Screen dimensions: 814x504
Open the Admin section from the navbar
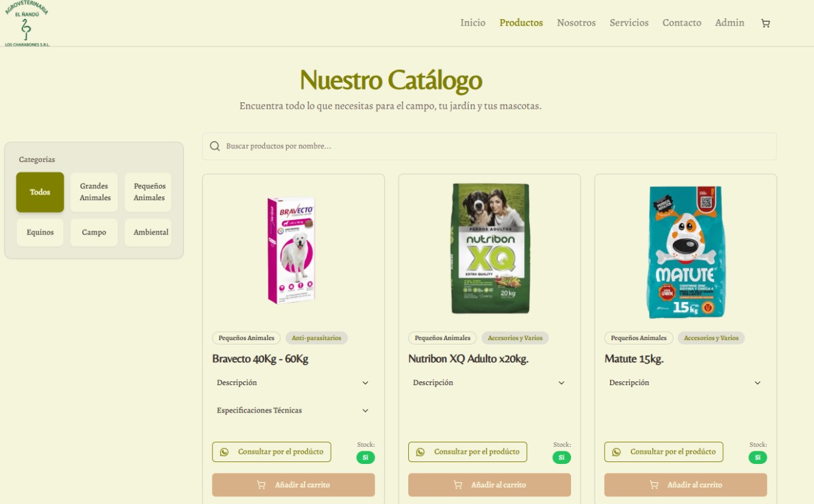pos(729,22)
